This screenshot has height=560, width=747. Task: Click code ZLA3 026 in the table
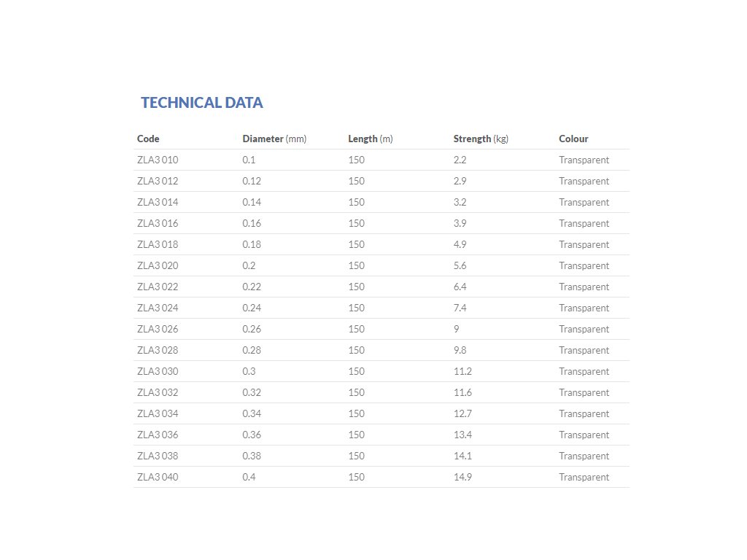click(158, 329)
